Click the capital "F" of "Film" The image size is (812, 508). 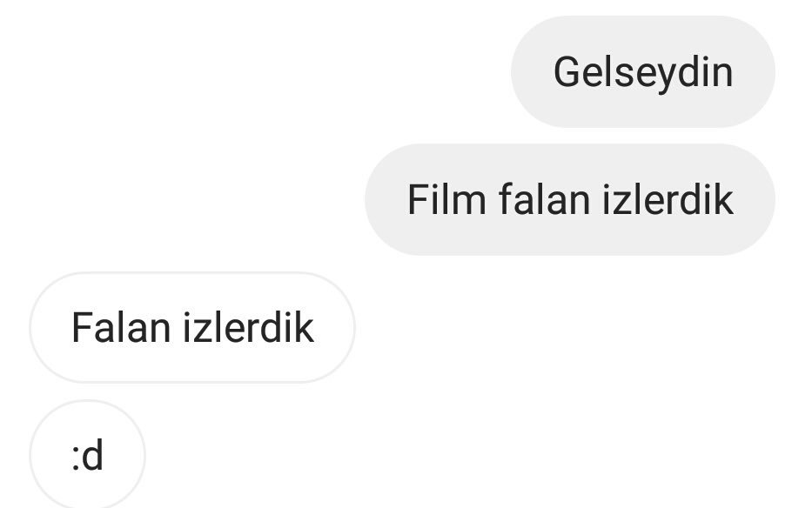(x=418, y=199)
